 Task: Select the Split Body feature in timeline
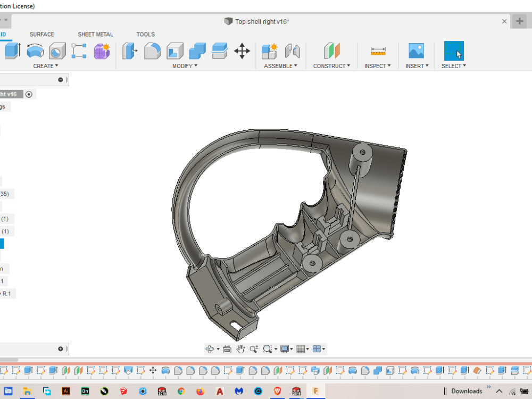[x=514, y=370]
